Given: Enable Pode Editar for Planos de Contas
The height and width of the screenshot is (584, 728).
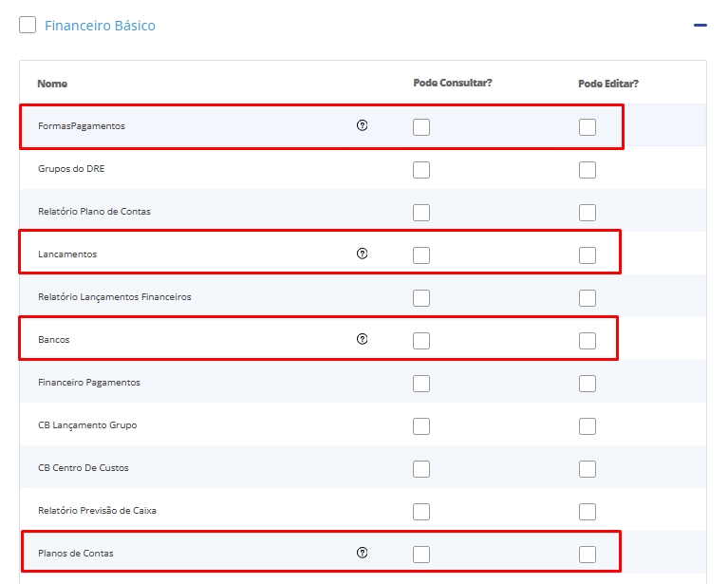Looking at the screenshot, I should point(588,555).
